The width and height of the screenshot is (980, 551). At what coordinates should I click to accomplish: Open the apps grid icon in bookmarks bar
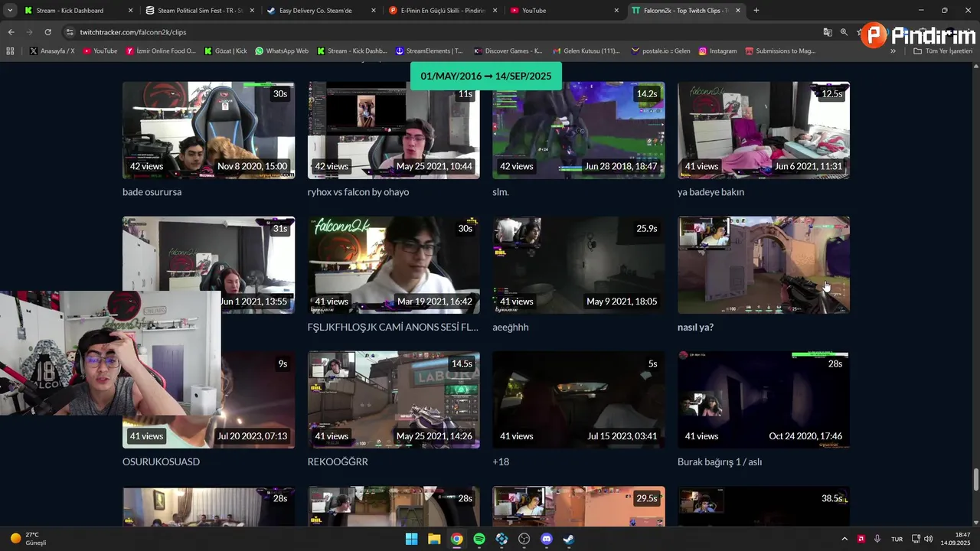click(10, 51)
